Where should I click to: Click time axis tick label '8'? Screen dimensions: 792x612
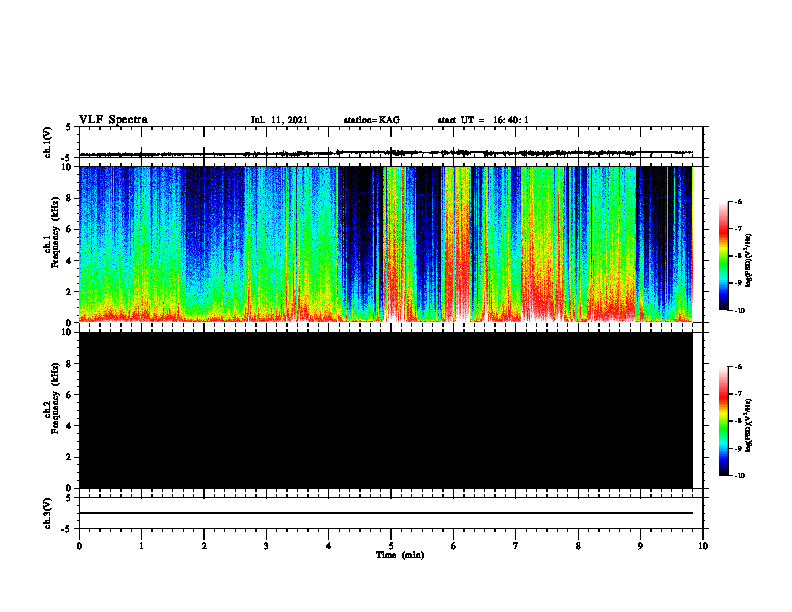point(578,546)
